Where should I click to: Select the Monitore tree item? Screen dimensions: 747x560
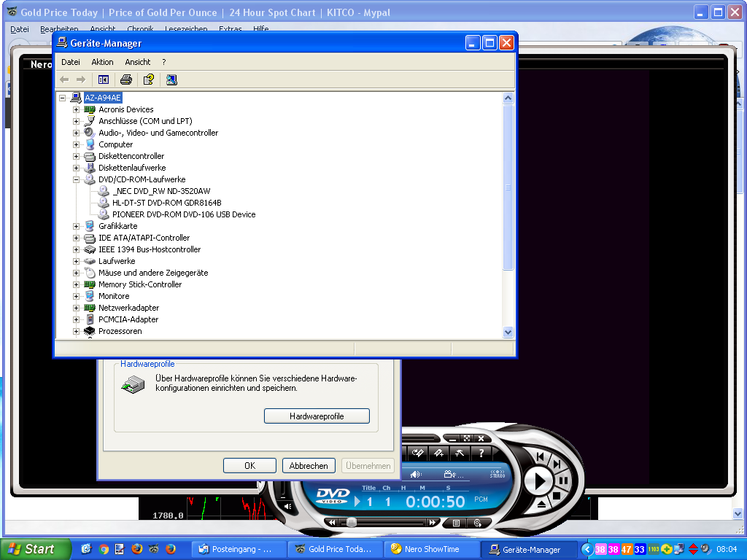coord(114,296)
